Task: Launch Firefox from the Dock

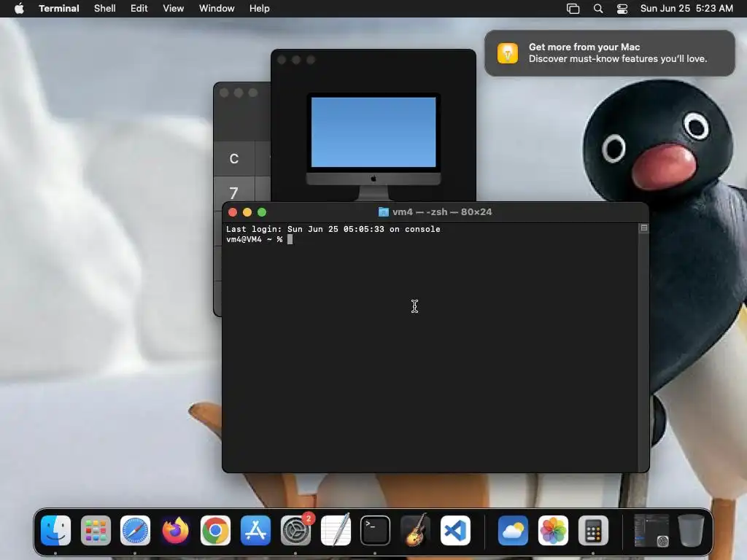Action: coord(175,531)
